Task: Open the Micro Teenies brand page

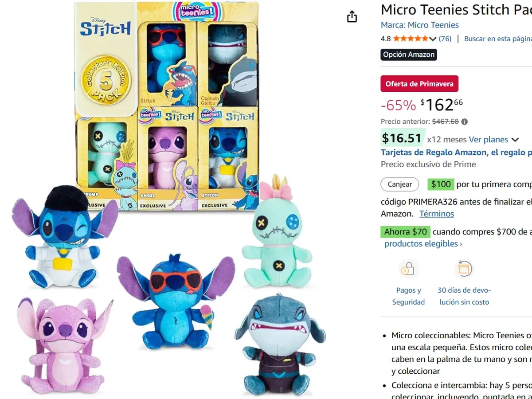Action: pos(433,25)
